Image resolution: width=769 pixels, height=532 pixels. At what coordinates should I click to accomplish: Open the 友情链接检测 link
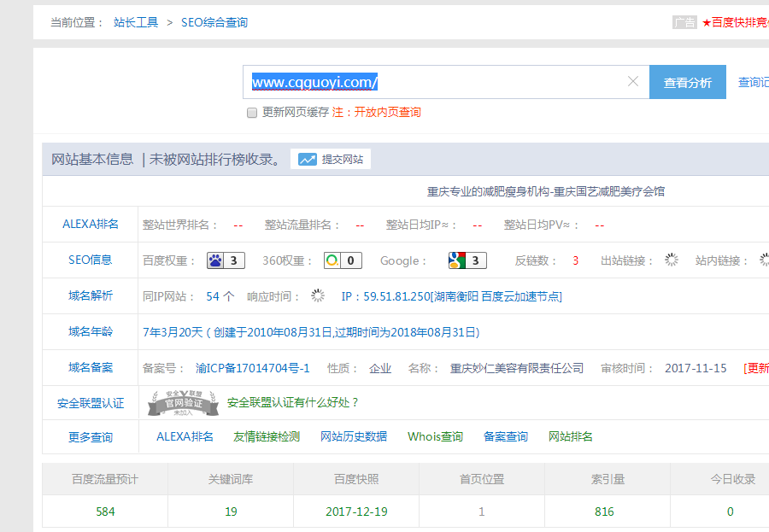click(x=267, y=436)
